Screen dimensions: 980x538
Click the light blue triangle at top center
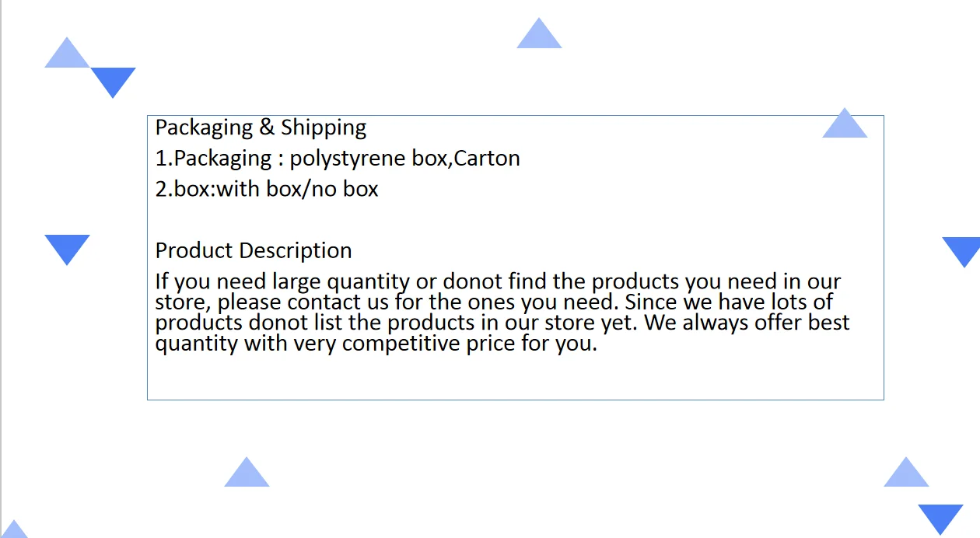tap(539, 37)
